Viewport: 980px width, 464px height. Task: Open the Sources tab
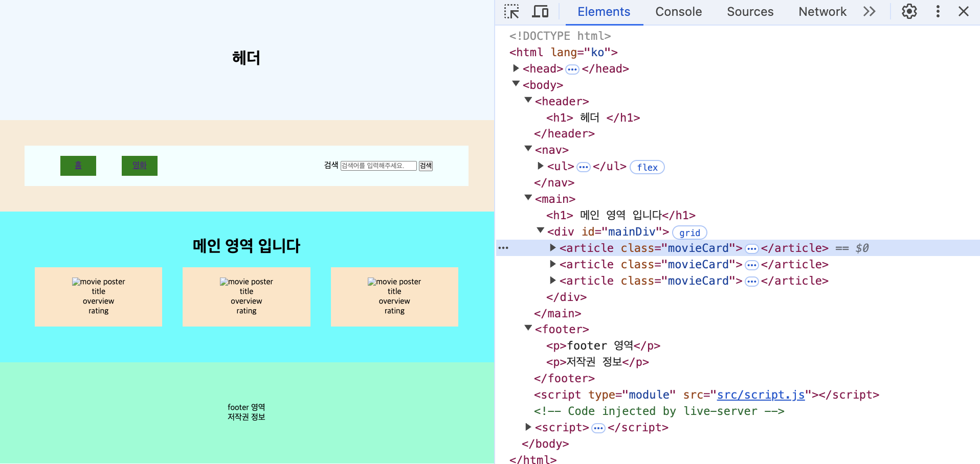(x=750, y=12)
